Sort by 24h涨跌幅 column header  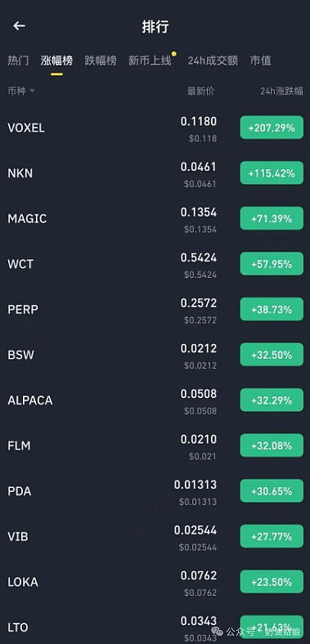(x=281, y=92)
